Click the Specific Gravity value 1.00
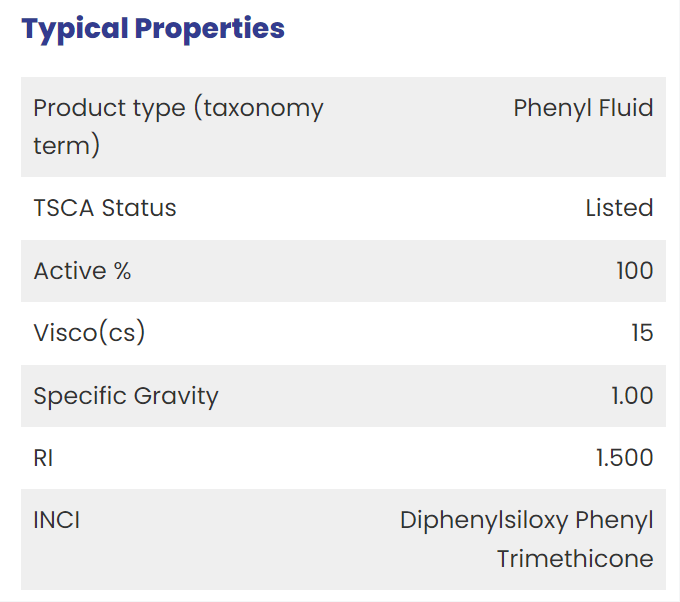Screen dimensions: 680x602 632,396
